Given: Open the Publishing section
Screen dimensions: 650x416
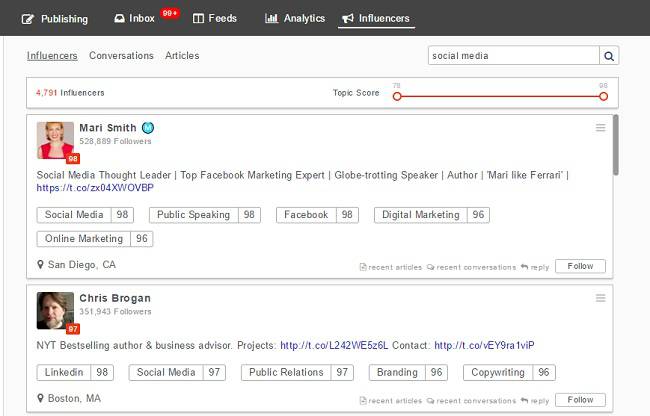Looking at the screenshot, I should [x=55, y=19].
